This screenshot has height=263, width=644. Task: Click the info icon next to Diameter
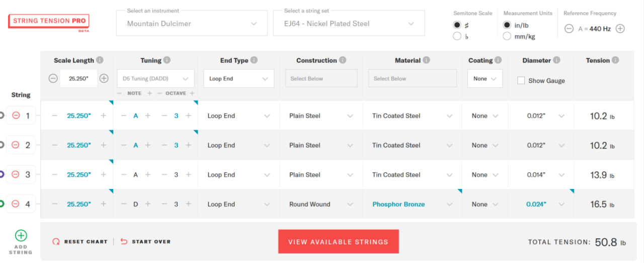click(556, 60)
